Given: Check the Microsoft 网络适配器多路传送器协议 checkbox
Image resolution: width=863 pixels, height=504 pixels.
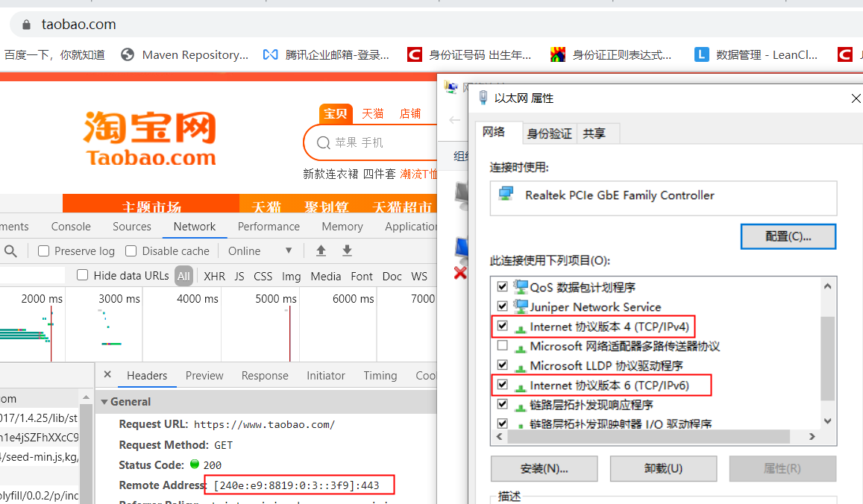Looking at the screenshot, I should coord(502,345).
